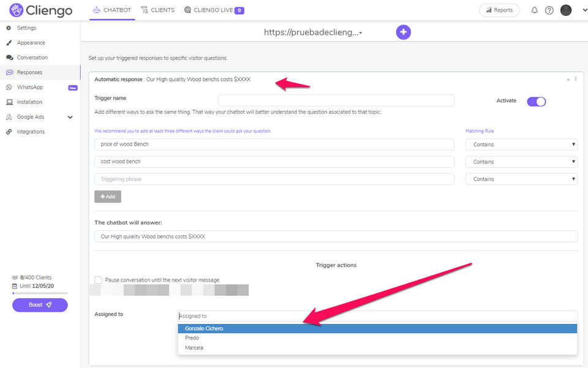Screen dimensions: 588x368
Task: Click the CLIENTS funnel icon
Action: tap(145, 10)
